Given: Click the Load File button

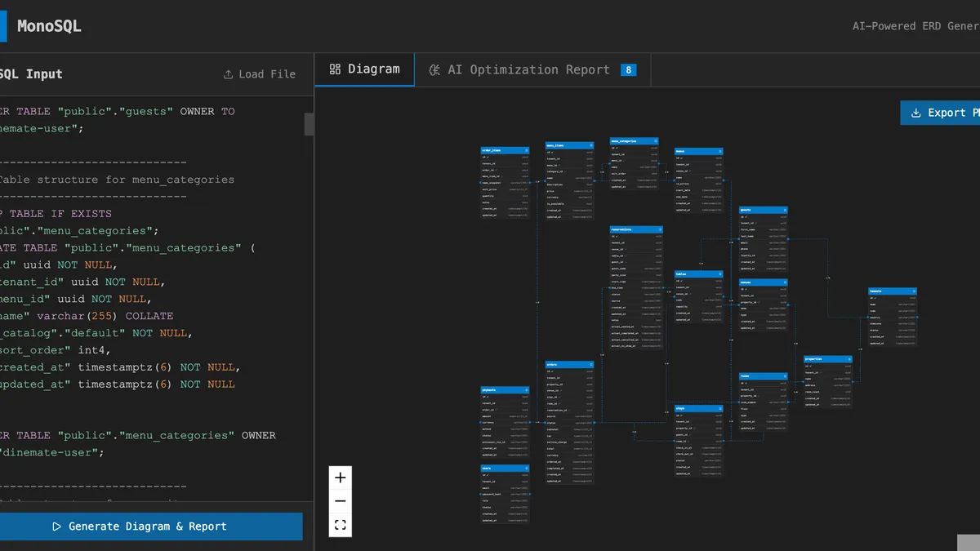Looking at the screenshot, I should [260, 74].
